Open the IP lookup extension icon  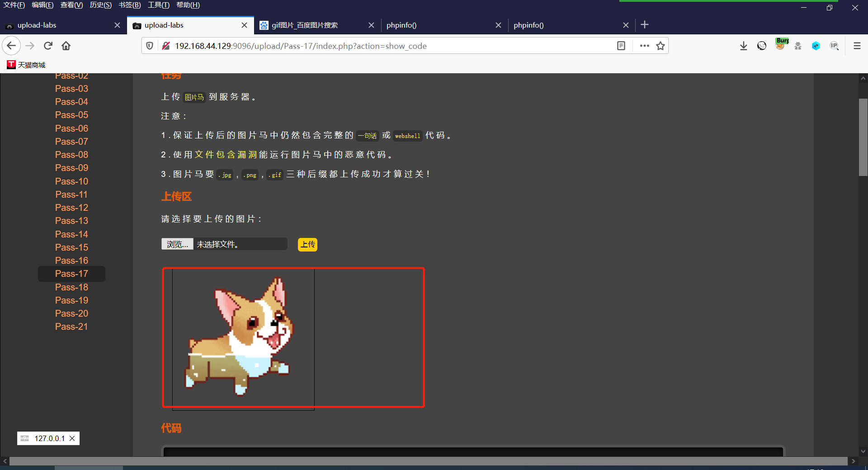835,46
